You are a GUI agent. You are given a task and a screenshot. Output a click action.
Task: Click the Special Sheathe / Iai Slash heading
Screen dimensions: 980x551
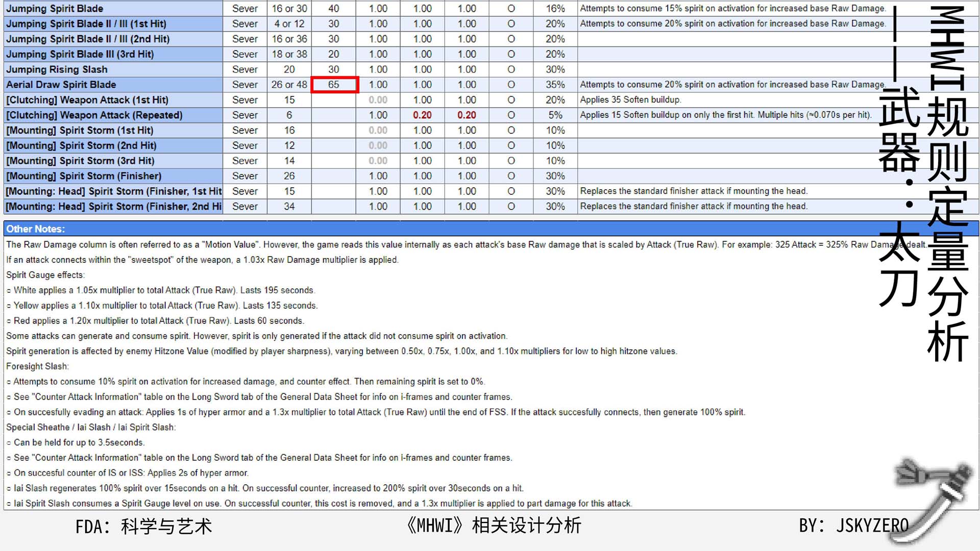[x=91, y=428]
